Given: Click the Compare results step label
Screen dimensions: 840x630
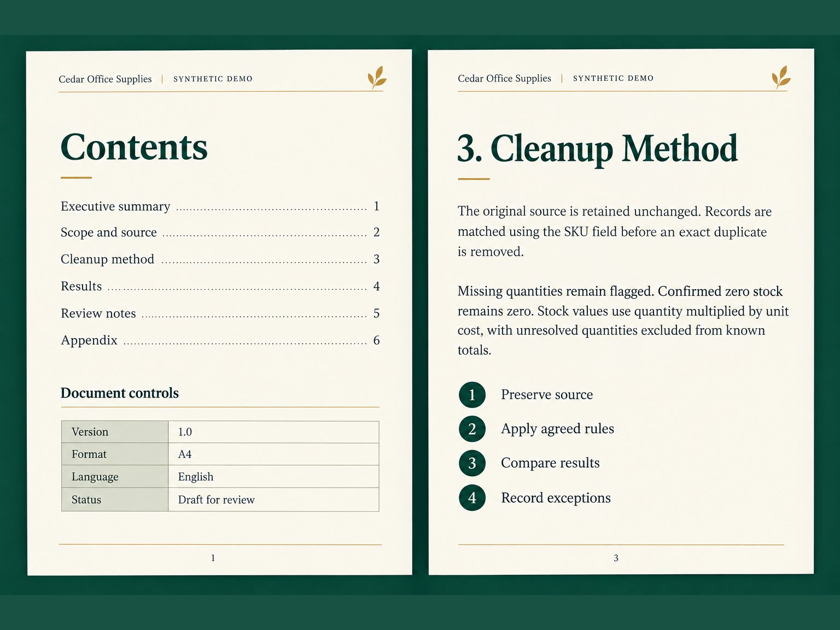Looking at the screenshot, I should (550, 463).
